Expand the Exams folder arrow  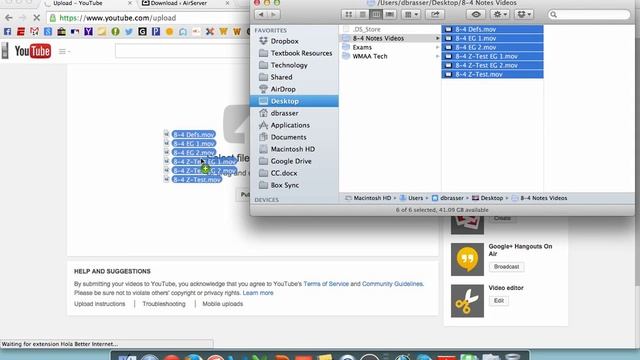[437, 47]
